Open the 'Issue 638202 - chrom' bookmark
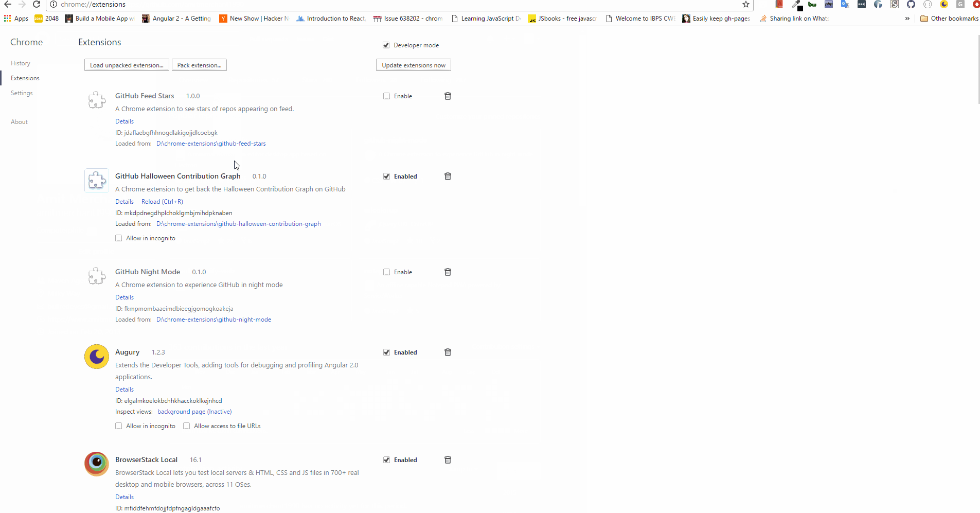The height and width of the screenshot is (513, 980). [x=408, y=19]
